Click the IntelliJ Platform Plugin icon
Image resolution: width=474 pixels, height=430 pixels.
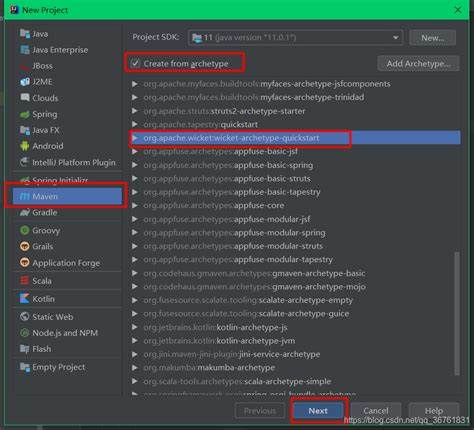(25, 162)
